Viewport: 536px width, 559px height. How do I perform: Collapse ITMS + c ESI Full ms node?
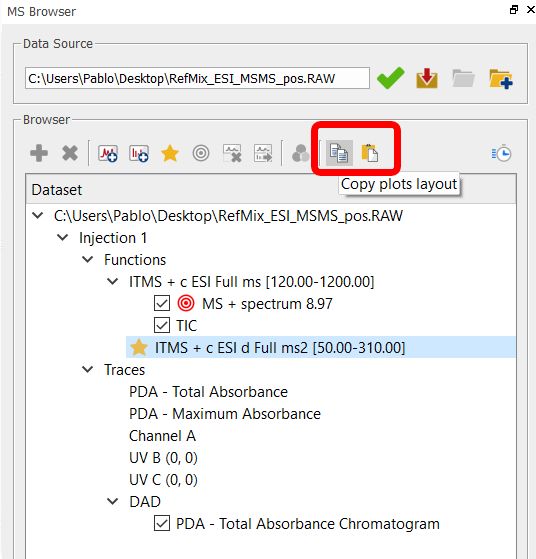113,282
